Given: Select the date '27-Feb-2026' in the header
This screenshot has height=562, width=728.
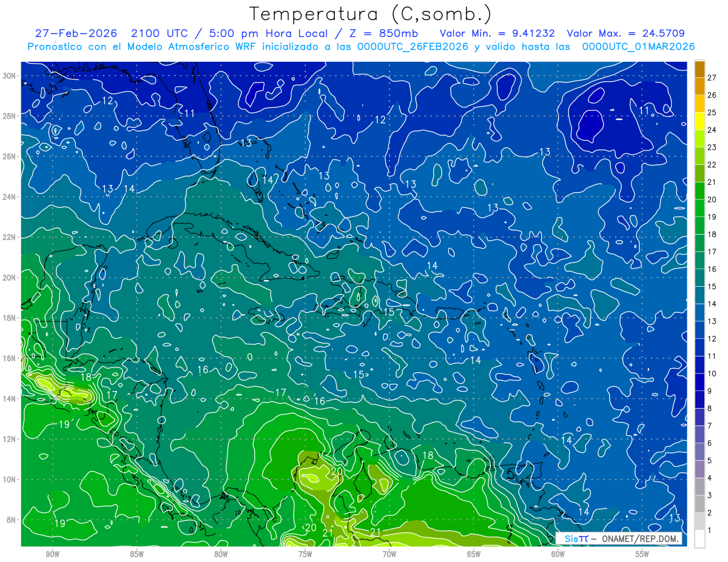Looking at the screenshot, I should [x=76, y=33].
